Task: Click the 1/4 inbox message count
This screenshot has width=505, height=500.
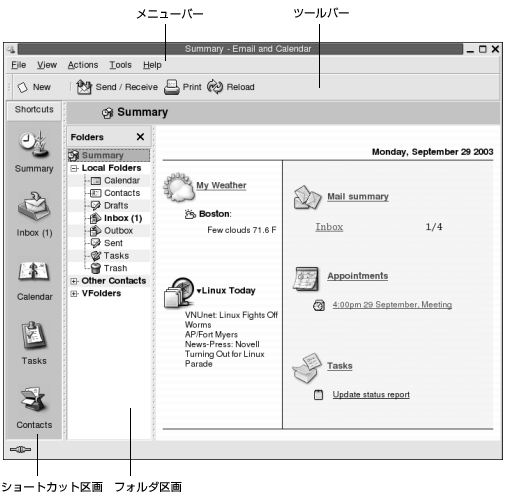Action: (434, 227)
